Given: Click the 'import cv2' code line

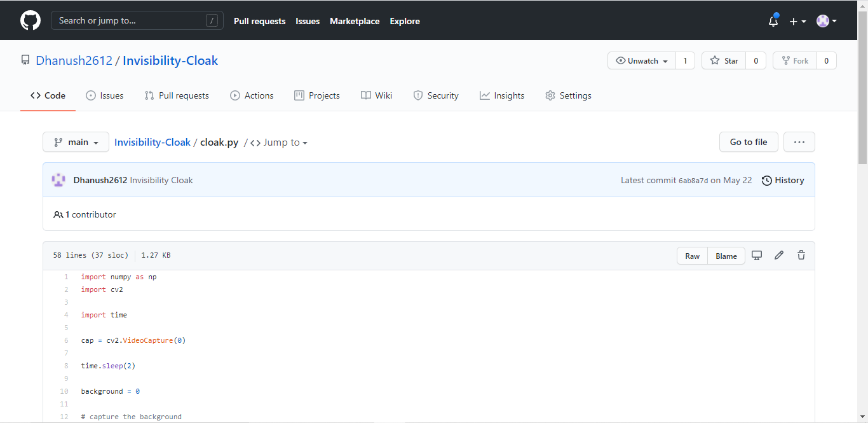Looking at the screenshot, I should [102, 289].
